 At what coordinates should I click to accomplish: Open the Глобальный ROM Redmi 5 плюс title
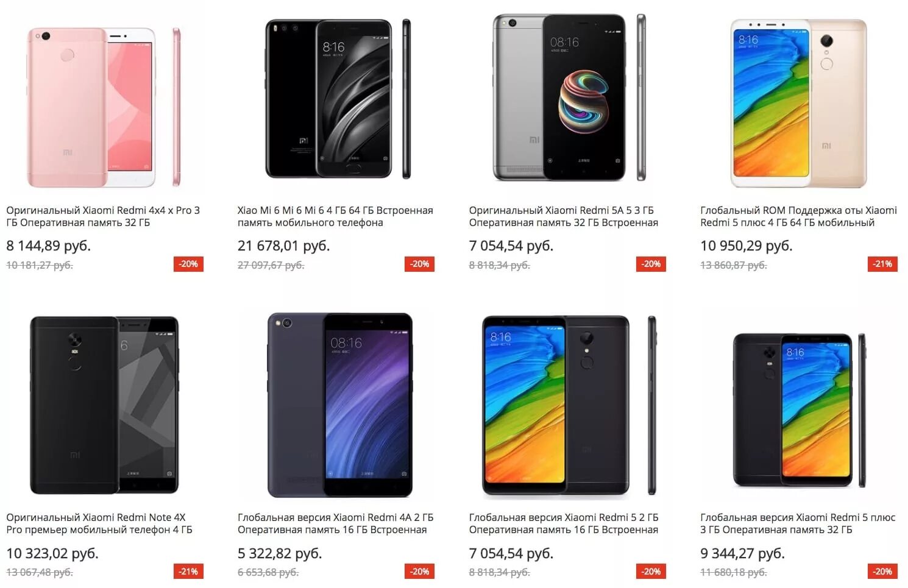[x=798, y=216]
